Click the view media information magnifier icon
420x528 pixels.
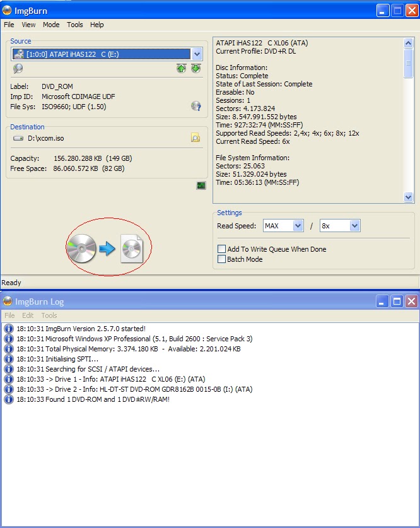click(x=18, y=69)
